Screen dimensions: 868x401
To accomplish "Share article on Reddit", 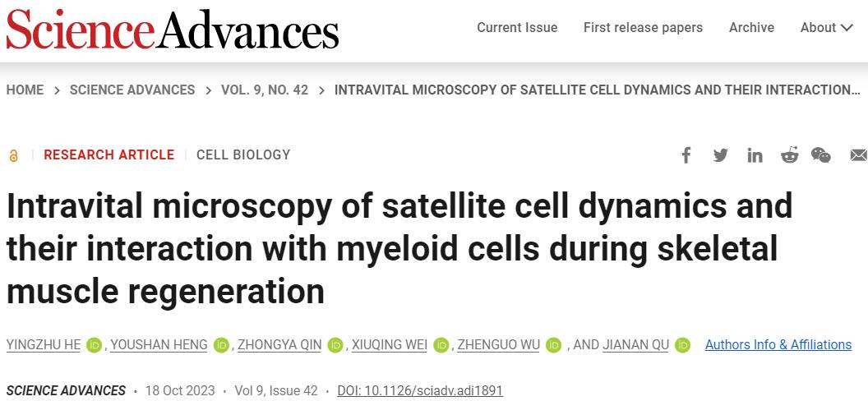I will click(x=789, y=155).
